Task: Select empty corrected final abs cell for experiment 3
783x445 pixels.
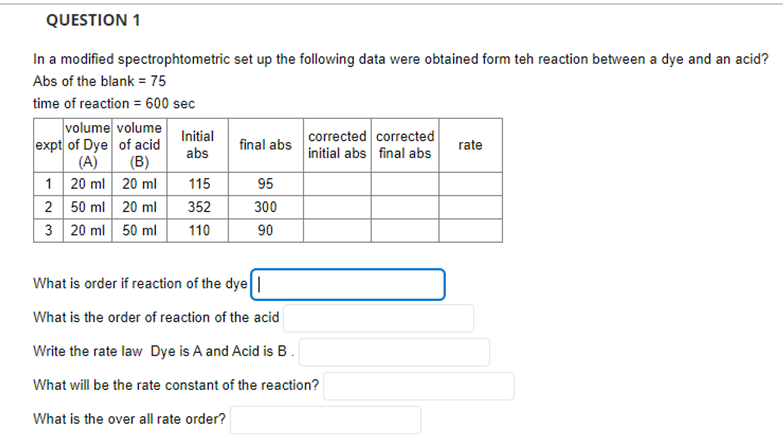Action: point(405,231)
